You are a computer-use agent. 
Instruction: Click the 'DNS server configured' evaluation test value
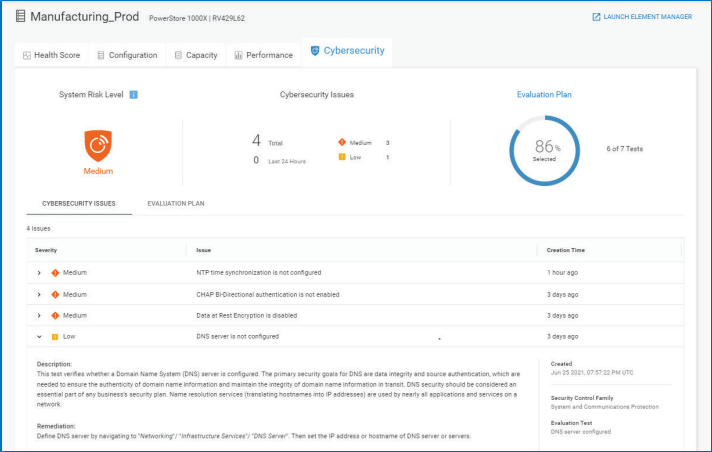pos(581,432)
